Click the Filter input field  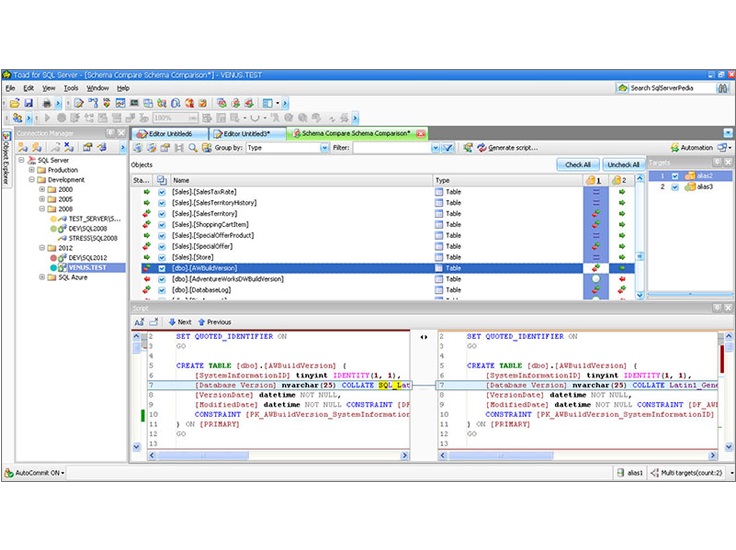click(x=392, y=148)
